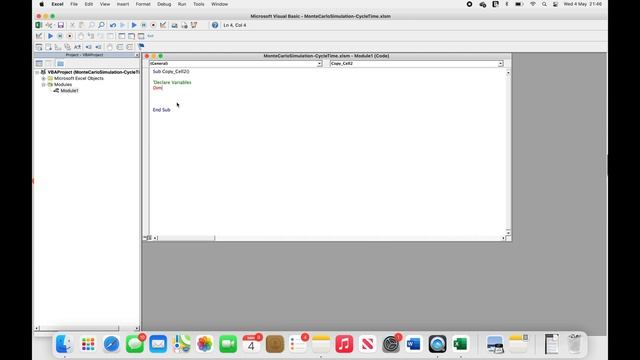Open the Project Explorer from the toolbar icon
Screen dimensions: 640x360
point(174,25)
